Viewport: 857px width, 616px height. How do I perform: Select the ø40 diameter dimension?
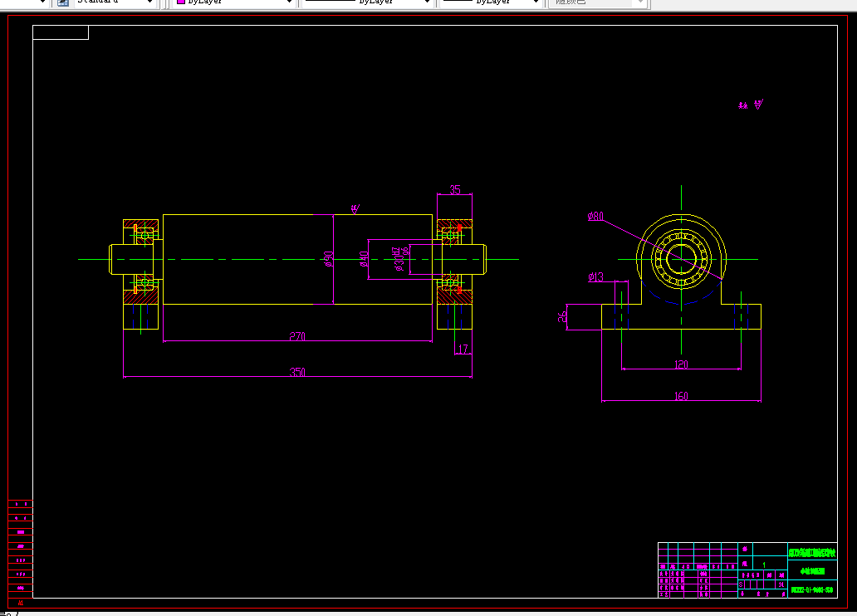point(364,259)
